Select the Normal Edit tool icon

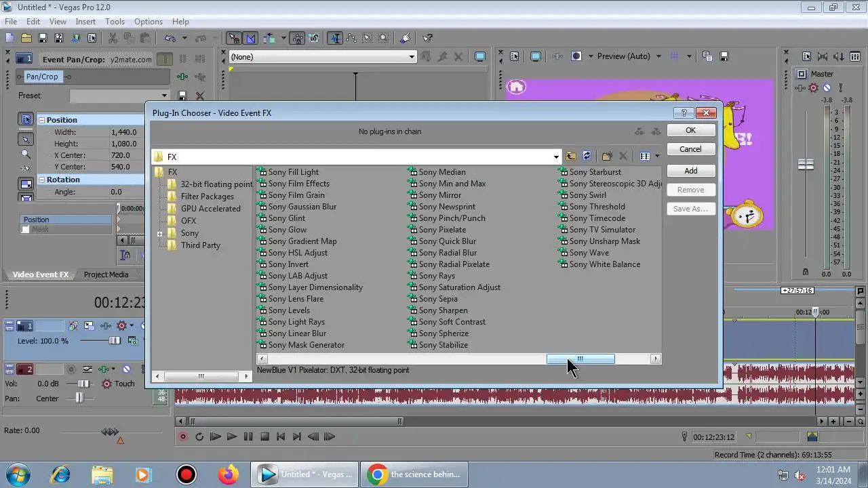[x=334, y=39]
